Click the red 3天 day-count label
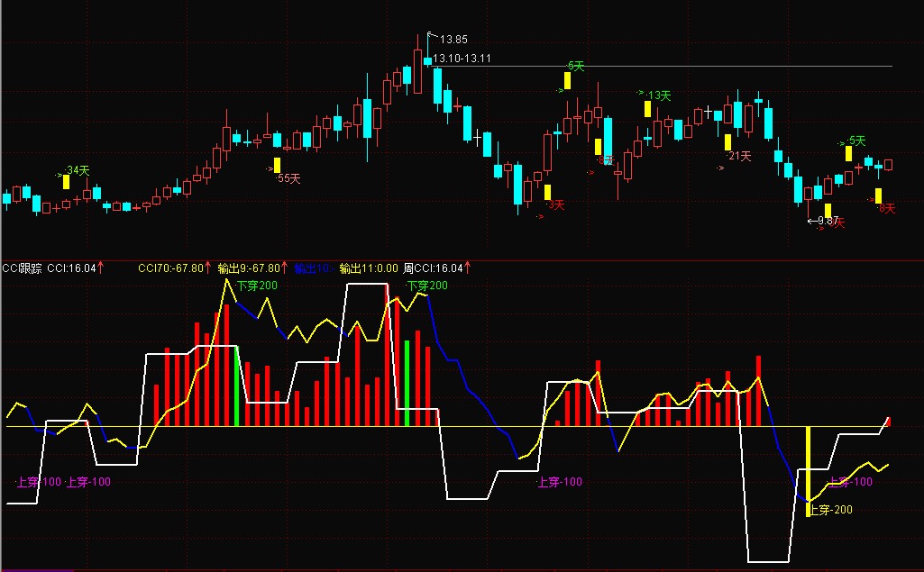Screen dimensions: 924x572 coord(556,205)
